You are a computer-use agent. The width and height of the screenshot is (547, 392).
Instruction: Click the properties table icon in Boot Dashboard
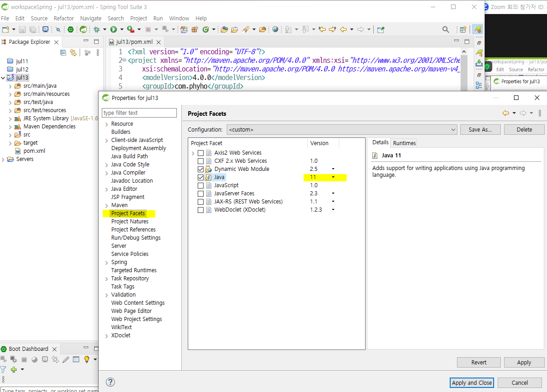pos(76,359)
